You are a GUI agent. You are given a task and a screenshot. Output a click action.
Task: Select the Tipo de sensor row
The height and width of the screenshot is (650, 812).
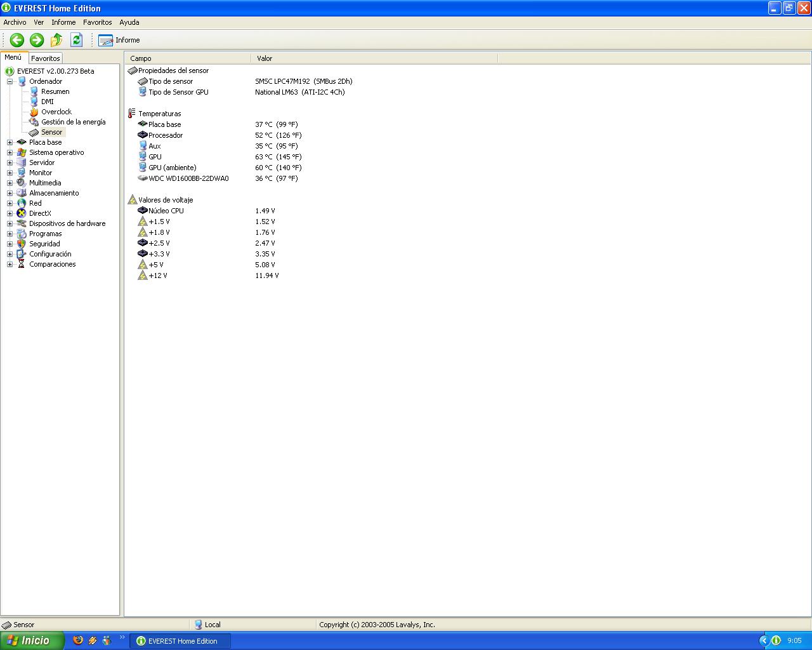pyautogui.click(x=245, y=81)
